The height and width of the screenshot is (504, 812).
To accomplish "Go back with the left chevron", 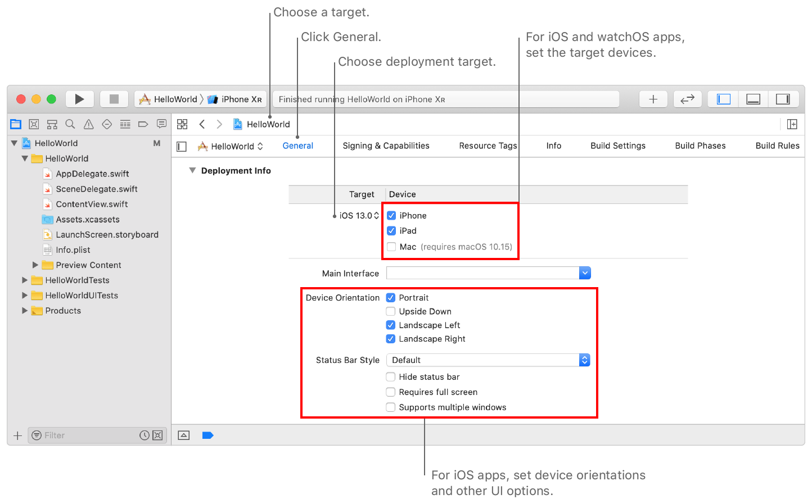I will pos(202,124).
